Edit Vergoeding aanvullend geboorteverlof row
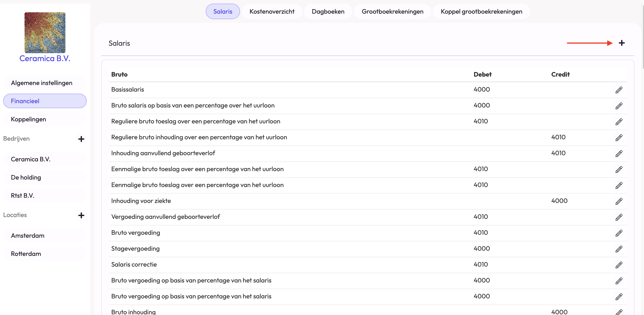Image resolution: width=644 pixels, height=315 pixels. (x=619, y=217)
